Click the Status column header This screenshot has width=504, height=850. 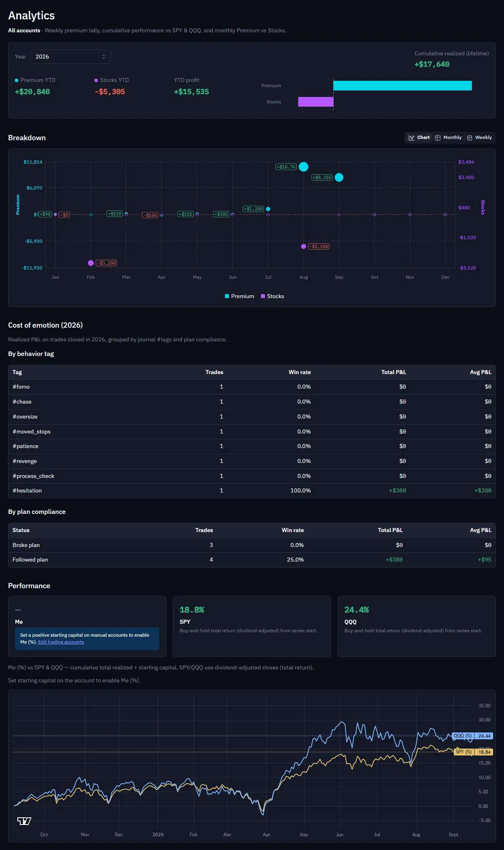tap(21, 530)
